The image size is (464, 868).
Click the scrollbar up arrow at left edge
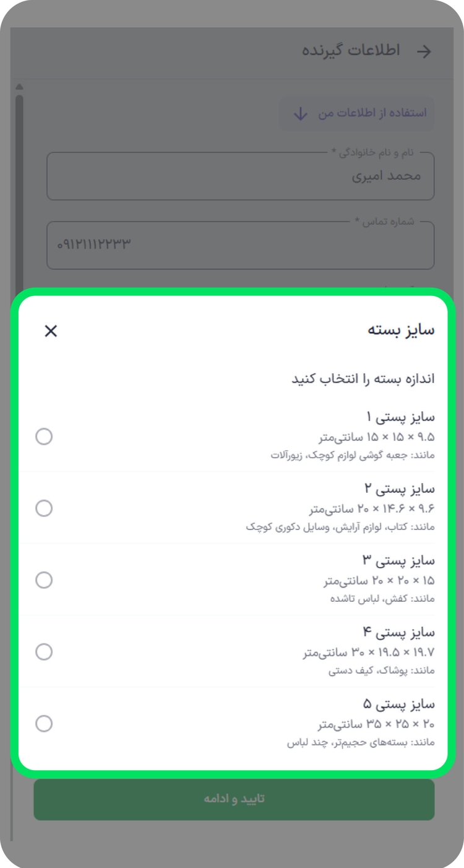pos(19,87)
